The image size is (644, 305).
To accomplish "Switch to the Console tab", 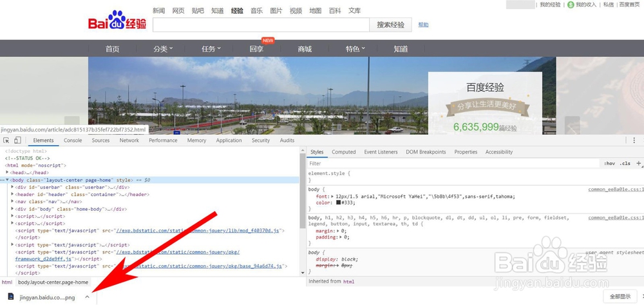I will coord(73,141).
